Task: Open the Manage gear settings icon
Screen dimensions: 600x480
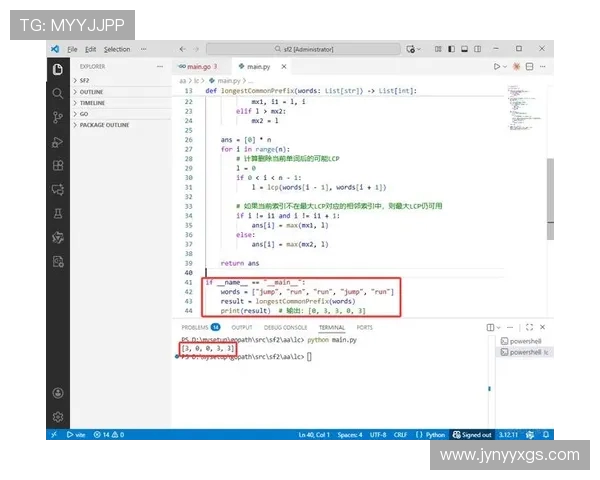Action: click(x=58, y=416)
